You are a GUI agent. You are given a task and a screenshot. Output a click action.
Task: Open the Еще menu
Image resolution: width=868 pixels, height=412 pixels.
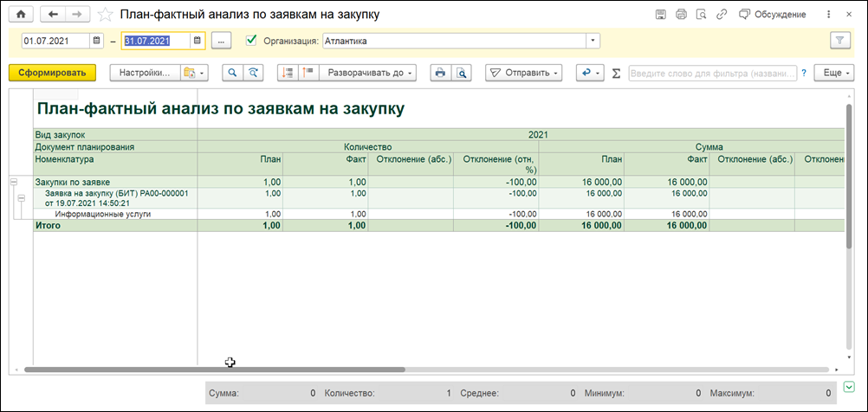click(x=835, y=73)
